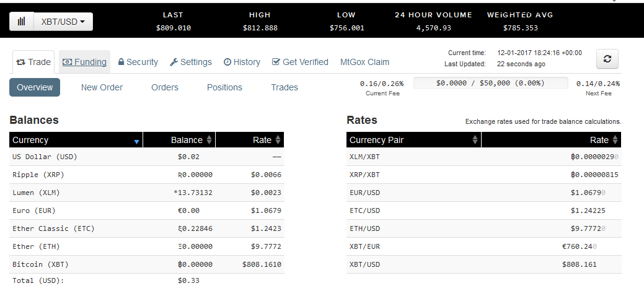Sort Balances table by Currency column
644x291 pixels.
(76, 140)
